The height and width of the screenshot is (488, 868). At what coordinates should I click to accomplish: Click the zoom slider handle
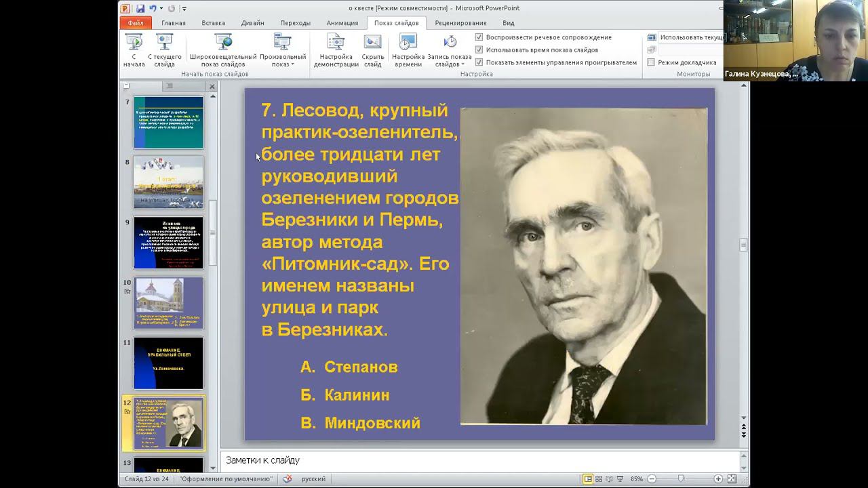coord(681,479)
